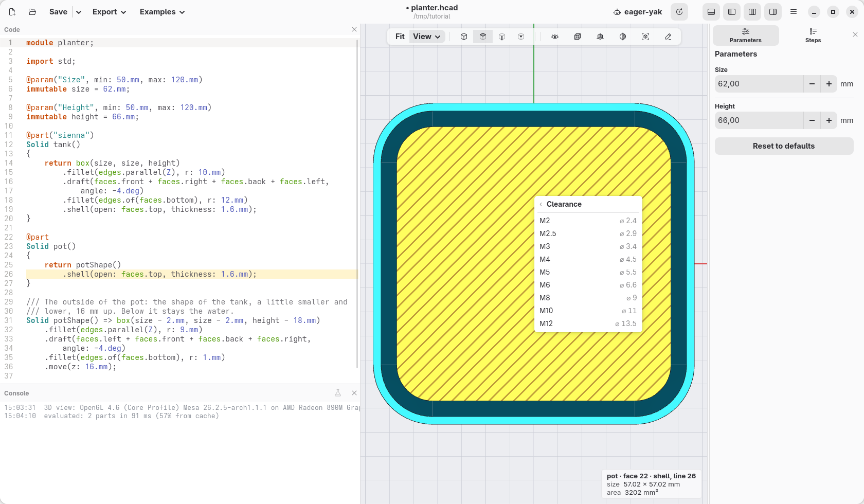Toggle the eye visibility icon in viewport toolbar
This screenshot has height=504, width=864.
555,37
